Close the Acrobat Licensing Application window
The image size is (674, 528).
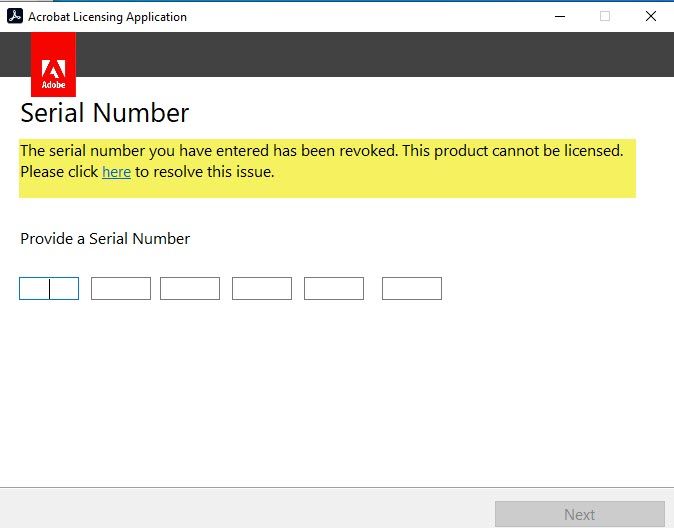(651, 16)
